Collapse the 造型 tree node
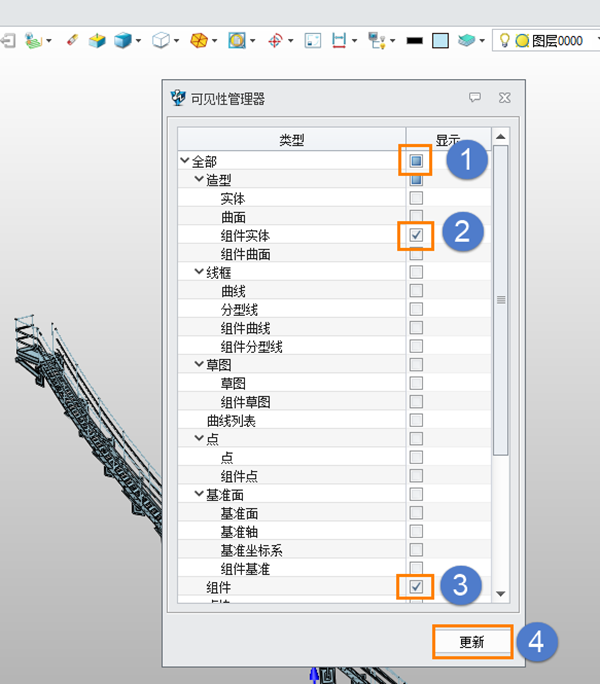 (x=199, y=179)
